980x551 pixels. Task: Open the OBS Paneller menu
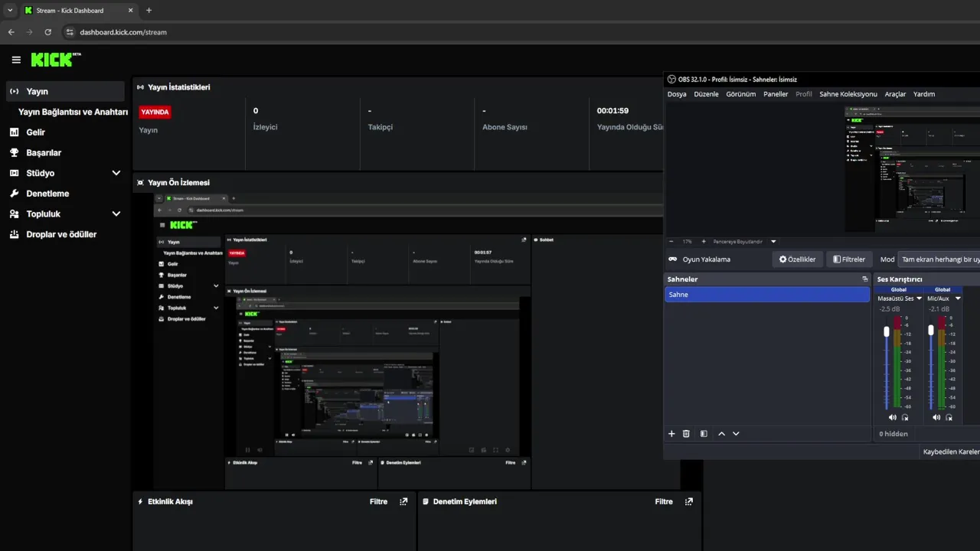[776, 94]
